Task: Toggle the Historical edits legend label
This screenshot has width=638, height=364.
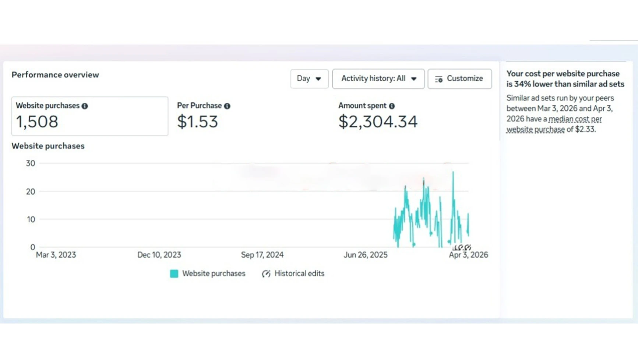Action: pyautogui.click(x=299, y=274)
